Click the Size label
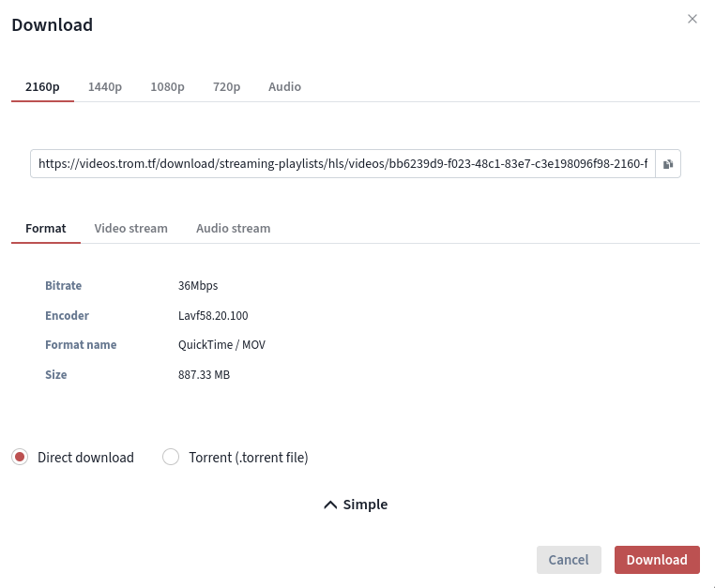Screen dimensions: 715x588 (56, 375)
